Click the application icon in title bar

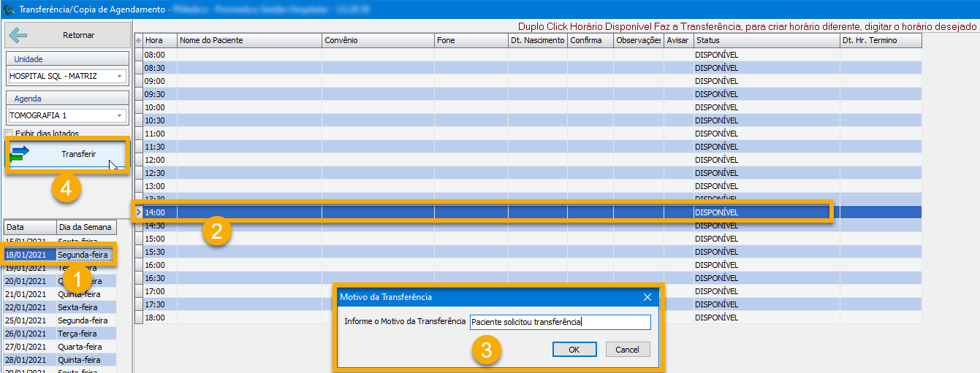coord(10,9)
